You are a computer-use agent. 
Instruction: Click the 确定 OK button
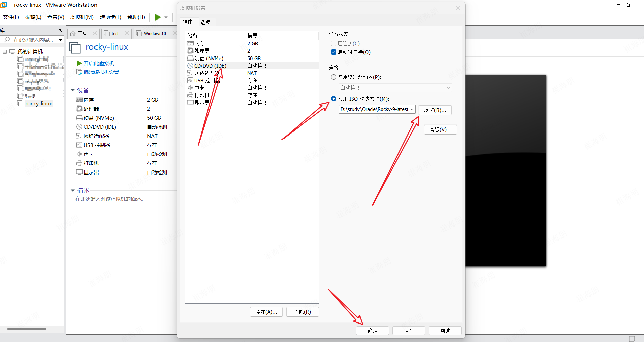tap(373, 331)
